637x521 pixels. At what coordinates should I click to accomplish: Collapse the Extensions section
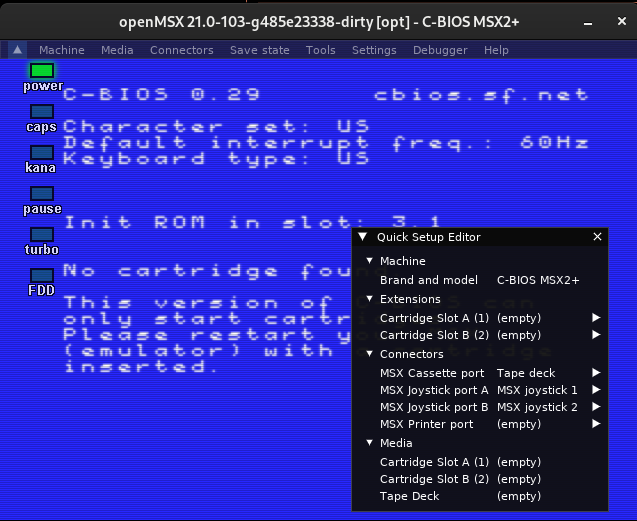(370, 299)
